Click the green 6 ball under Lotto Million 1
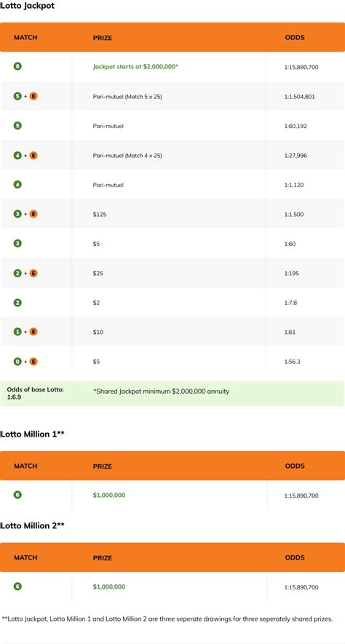 coord(17,495)
